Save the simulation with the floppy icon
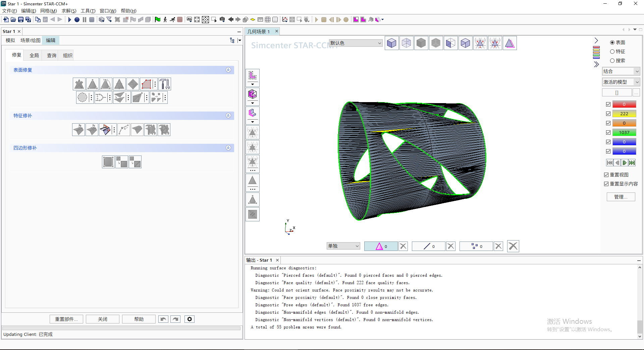Viewport: 644px width, 350px height. point(20,19)
